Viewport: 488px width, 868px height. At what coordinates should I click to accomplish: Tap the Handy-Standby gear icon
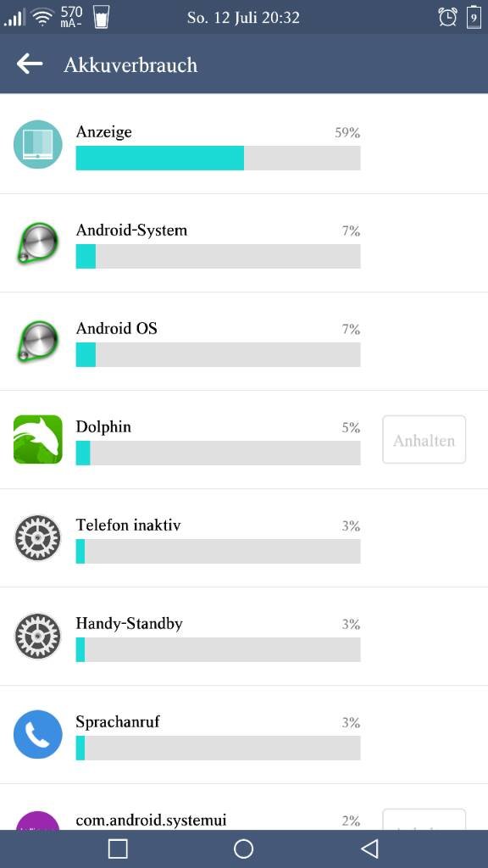37,636
